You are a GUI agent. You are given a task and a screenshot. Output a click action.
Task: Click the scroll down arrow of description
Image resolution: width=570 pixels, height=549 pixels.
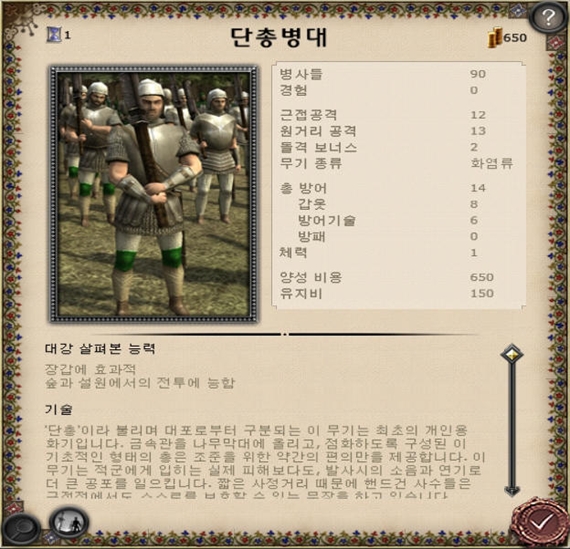[x=512, y=491]
